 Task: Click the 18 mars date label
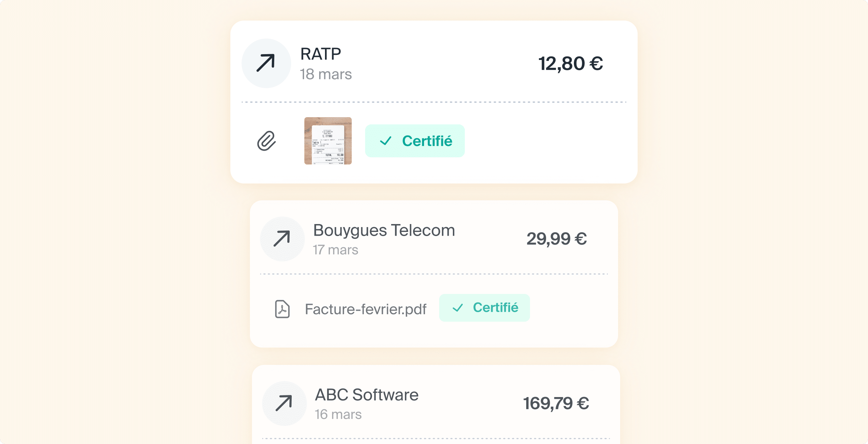pyautogui.click(x=326, y=74)
